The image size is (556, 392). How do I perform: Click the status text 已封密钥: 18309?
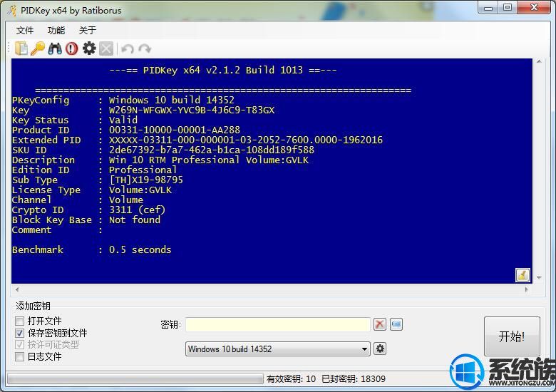tap(354, 379)
